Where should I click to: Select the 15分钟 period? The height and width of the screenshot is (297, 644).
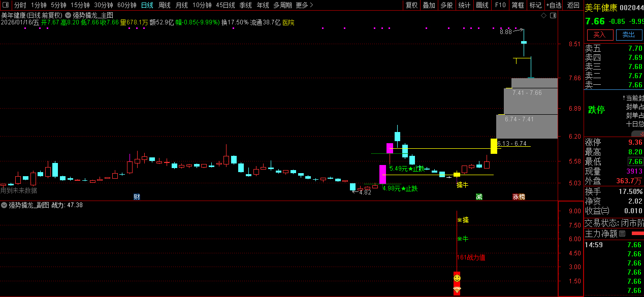80,5
